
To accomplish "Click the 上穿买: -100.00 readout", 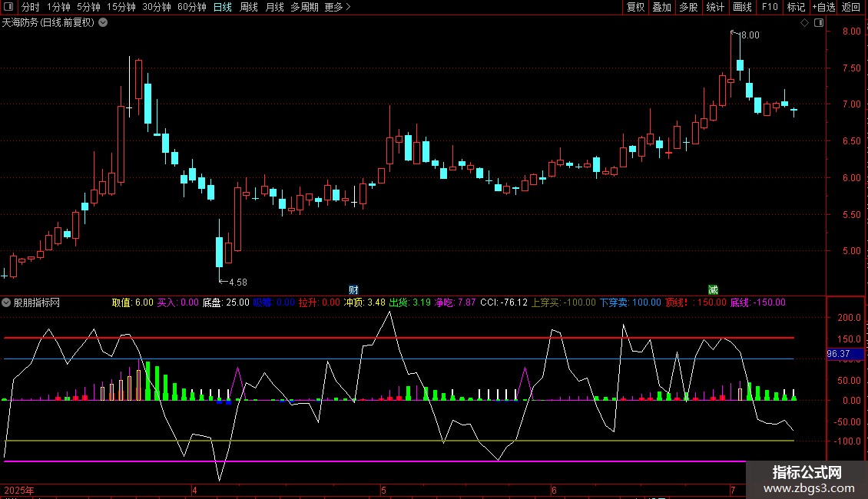I will click(564, 302).
